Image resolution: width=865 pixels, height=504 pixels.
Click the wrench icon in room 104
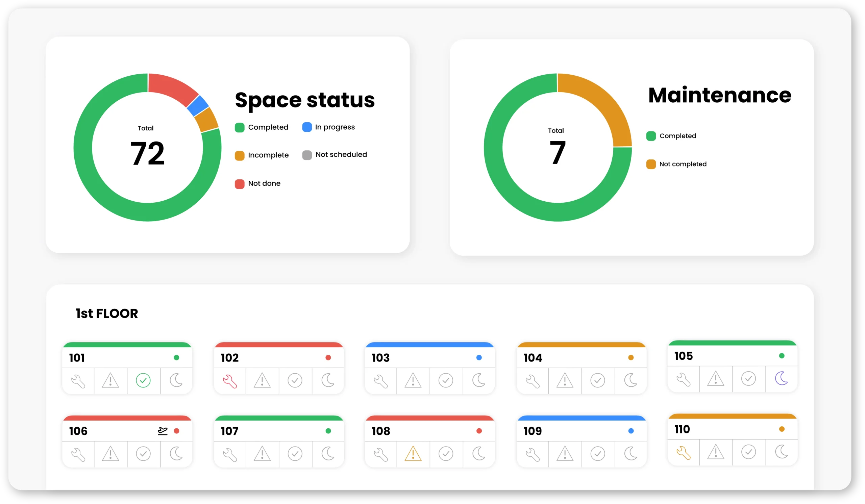coord(533,381)
